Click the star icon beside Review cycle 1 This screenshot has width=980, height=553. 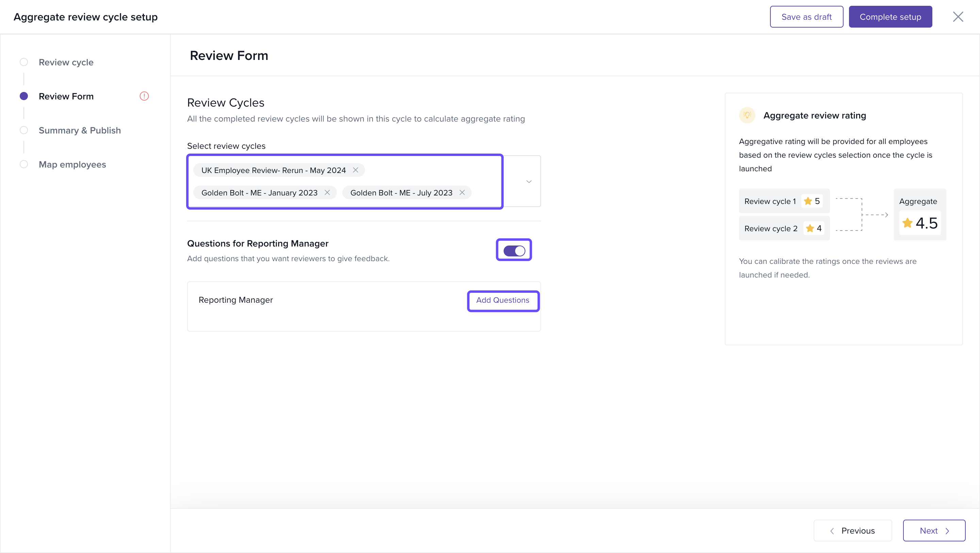click(808, 201)
